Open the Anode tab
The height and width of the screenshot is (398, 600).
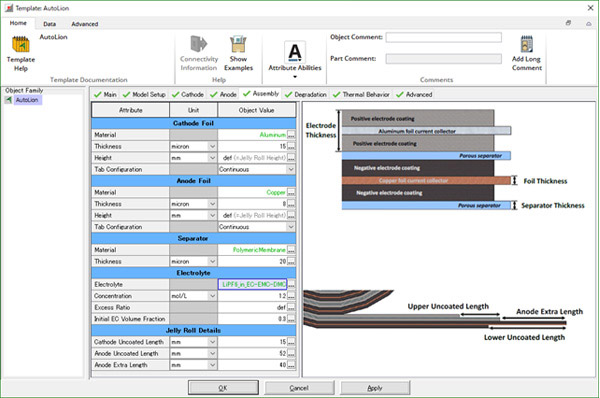click(223, 94)
